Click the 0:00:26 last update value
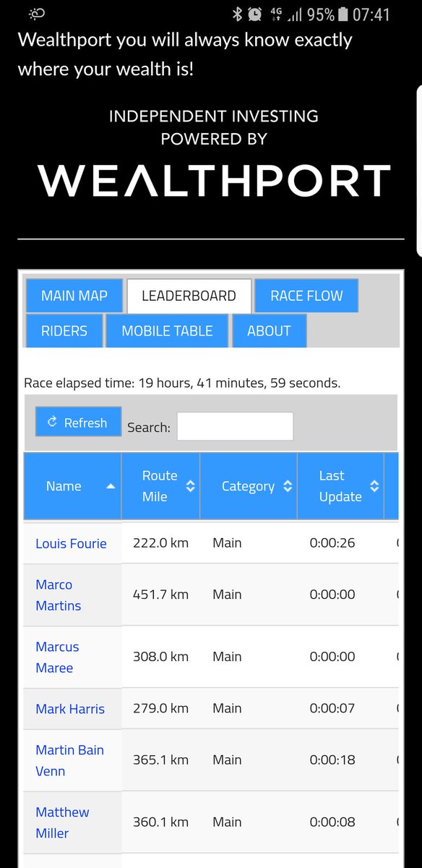Viewport: 422px width, 868px height. point(332,542)
